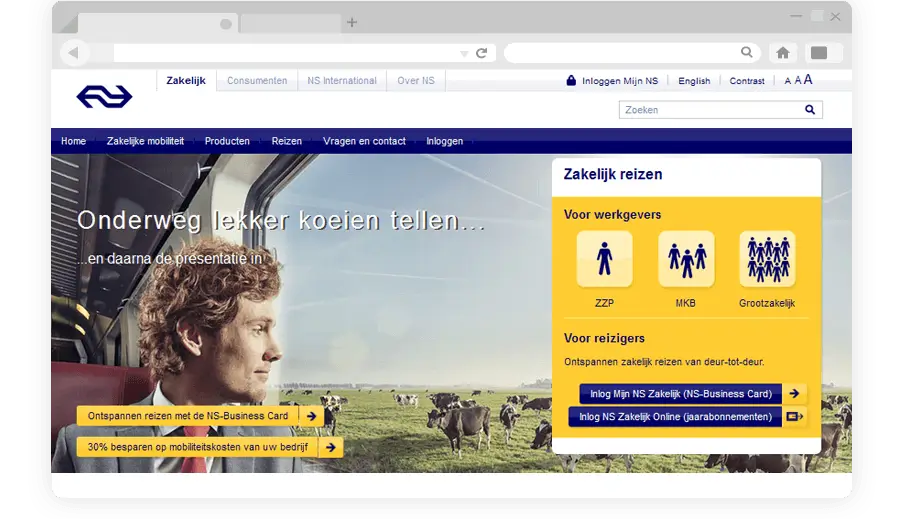Go back with browser back arrow
Viewport: 900px width, 519px height.
click(x=73, y=53)
